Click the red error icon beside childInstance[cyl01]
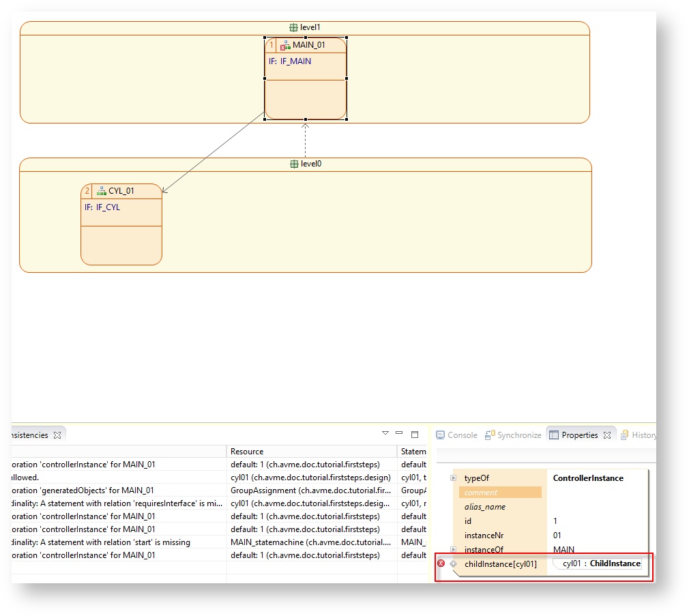This screenshot has height=616, width=689. [441, 563]
